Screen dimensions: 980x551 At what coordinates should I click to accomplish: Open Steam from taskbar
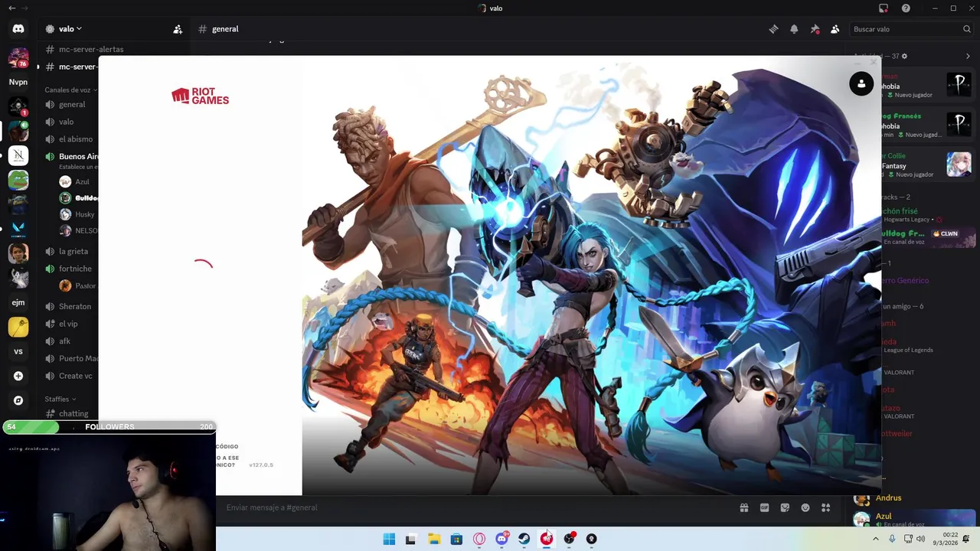point(524,539)
